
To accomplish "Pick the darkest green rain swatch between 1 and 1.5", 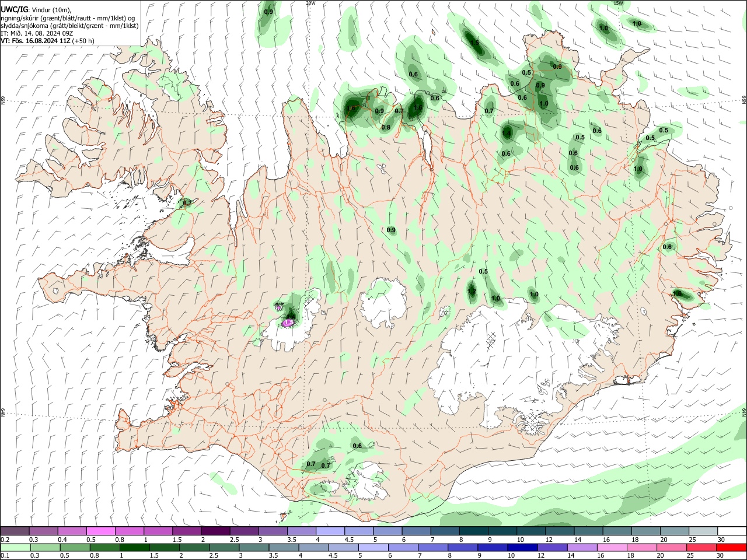I will coord(134,547).
